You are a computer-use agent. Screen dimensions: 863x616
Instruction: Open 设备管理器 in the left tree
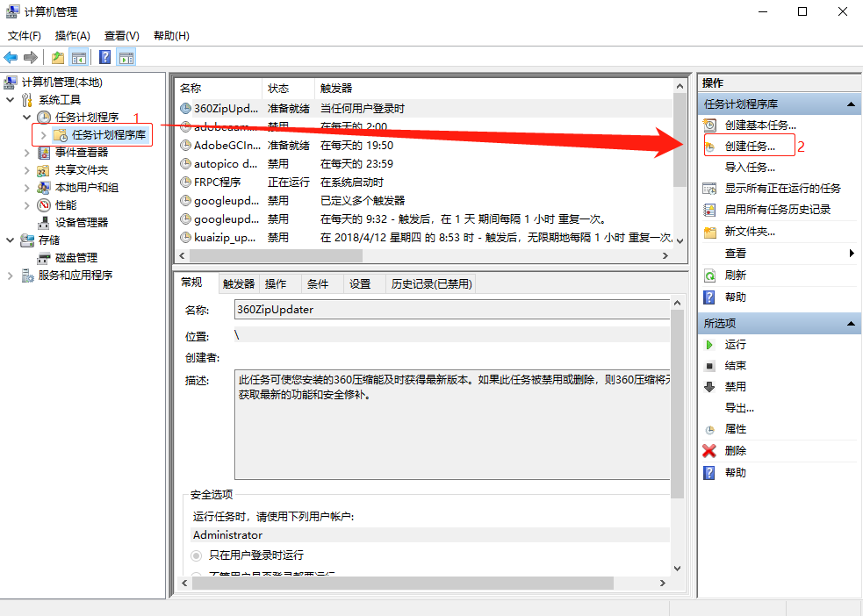click(x=81, y=222)
